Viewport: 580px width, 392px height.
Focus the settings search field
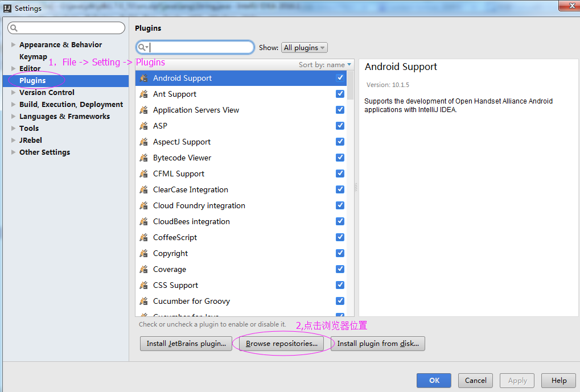click(x=67, y=28)
